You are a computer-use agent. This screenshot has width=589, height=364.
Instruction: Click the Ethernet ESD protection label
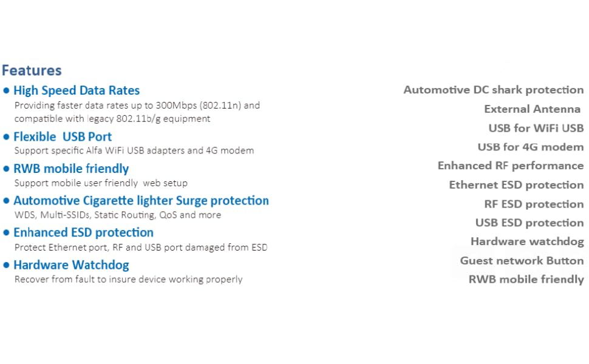516,185
